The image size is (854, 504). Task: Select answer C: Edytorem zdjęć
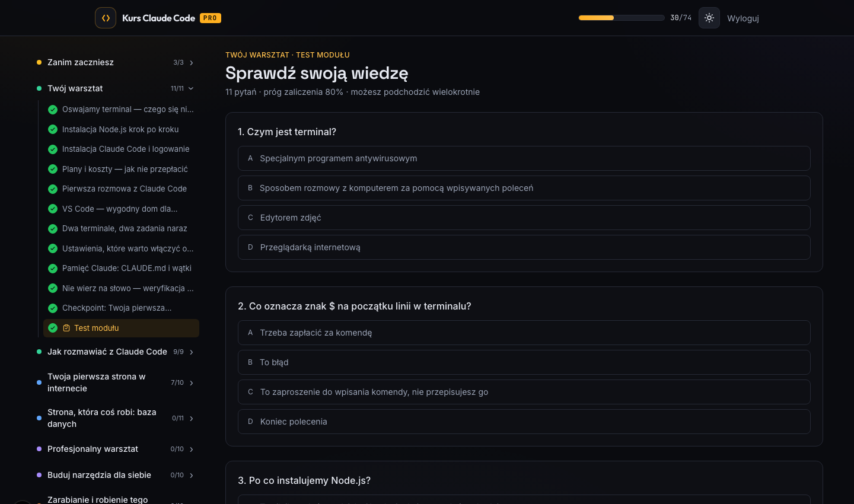[524, 218]
